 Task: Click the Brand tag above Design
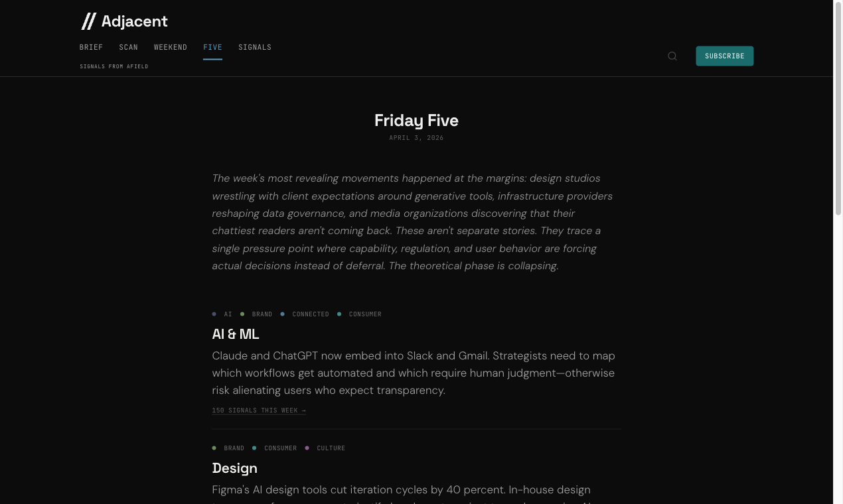(234, 448)
